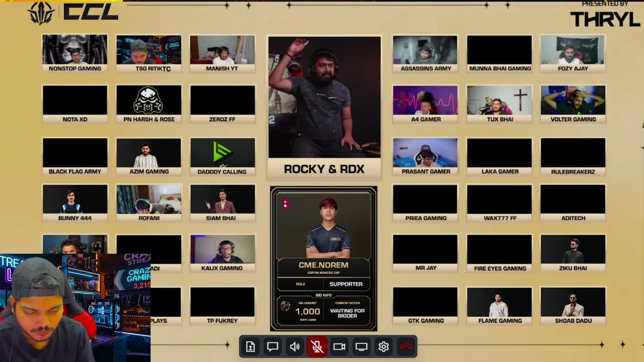Image resolution: width=644 pixels, height=362 pixels.
Task: Click the Black Flag Army tile
Action: (75, 157)
